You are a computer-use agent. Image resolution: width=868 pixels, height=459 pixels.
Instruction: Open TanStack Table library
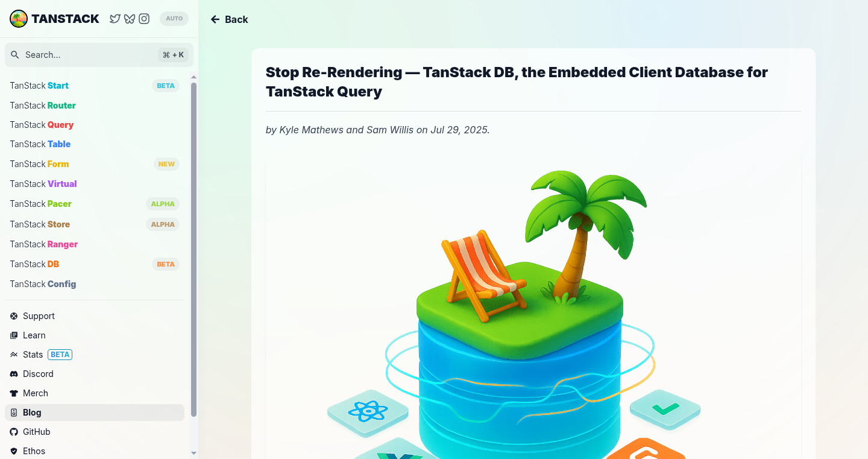click(95, 144)
